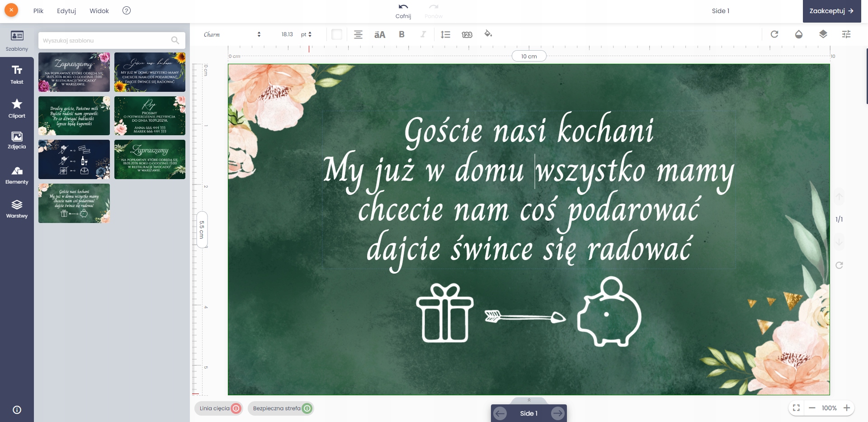Open the pt unit dropdown
The image size is (868, 422).
pos(307,34)
